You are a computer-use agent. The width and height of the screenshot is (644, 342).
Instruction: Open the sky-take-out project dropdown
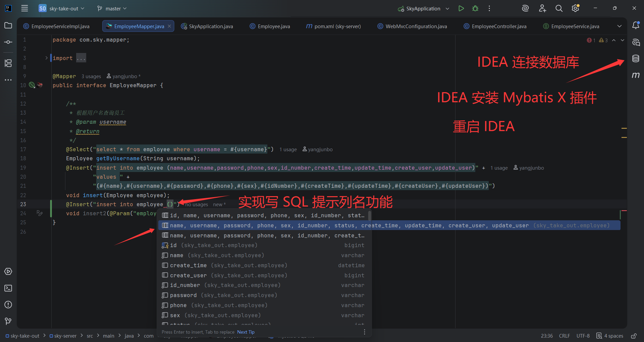[x=62, y=8]
